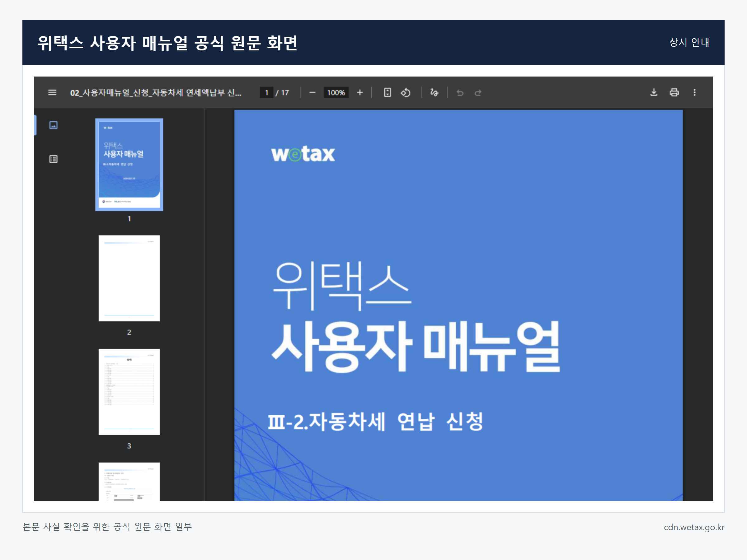Viewport: 747px width, 560px height.
Task: Click the cdn.wetax.go.kr source text
Action: [694, 527]
